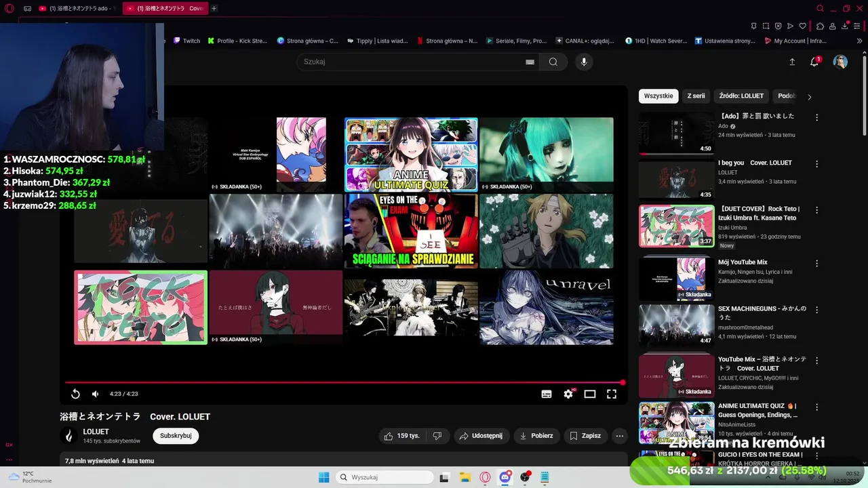The height and width of the screenshot is (488, 868).
Task: Toggle subtitles in the player
Action: tap(547, 394)
